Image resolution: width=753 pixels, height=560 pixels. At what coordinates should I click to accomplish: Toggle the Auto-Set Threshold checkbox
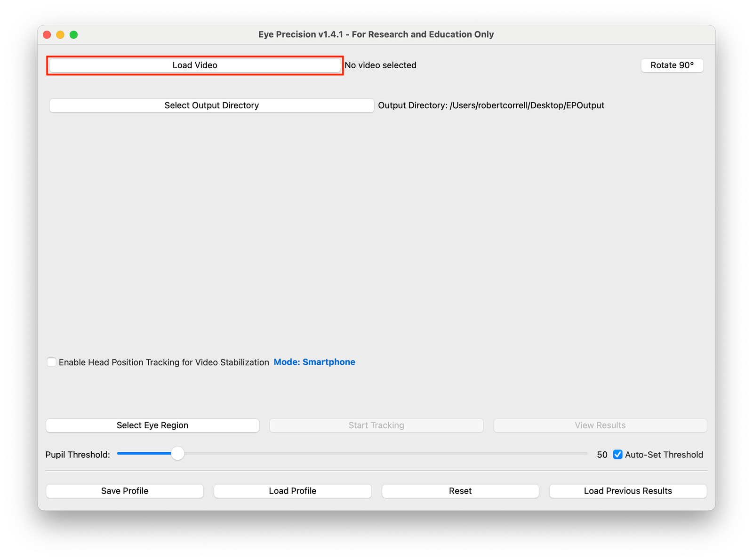point(617,455)
